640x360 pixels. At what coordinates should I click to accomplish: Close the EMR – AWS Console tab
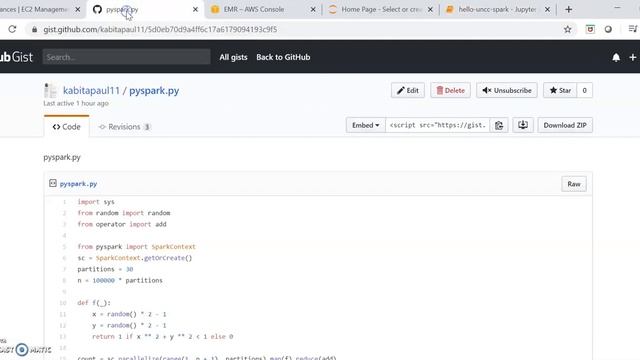click(313, 9)
